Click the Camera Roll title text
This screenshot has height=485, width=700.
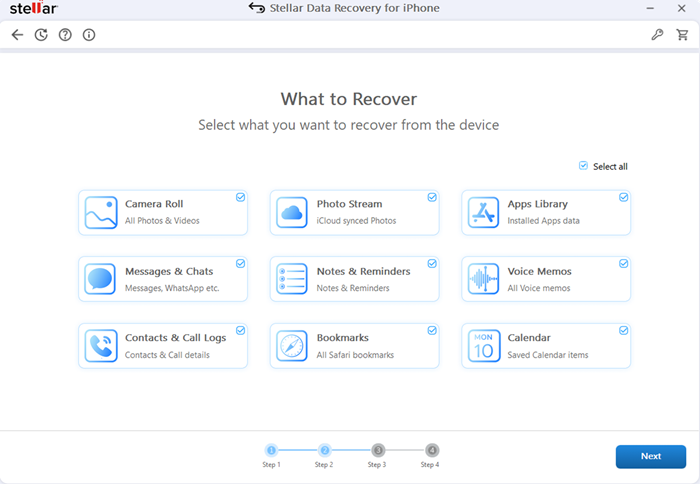click(154, 204)
